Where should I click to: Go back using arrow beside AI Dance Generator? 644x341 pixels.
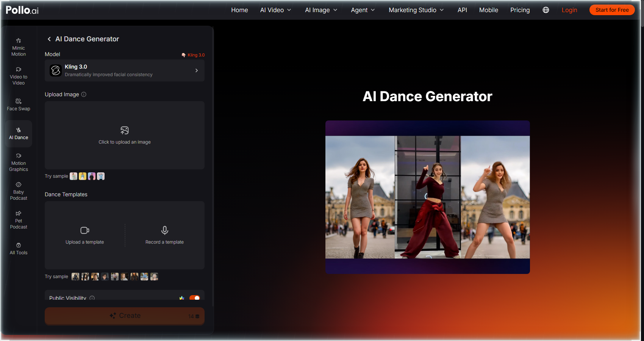pyautogui.click(x=49, y=39)
